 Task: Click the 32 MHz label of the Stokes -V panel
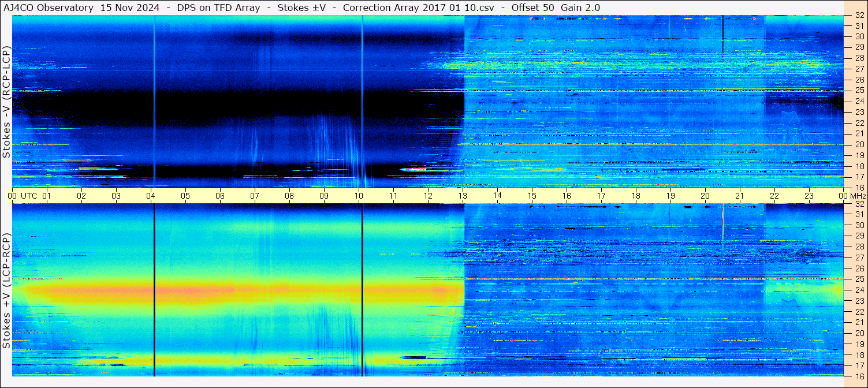pos(859,16)
